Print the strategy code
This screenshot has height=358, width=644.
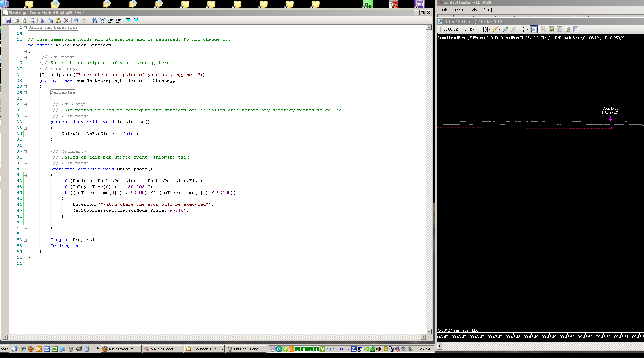tap(16, 21)
